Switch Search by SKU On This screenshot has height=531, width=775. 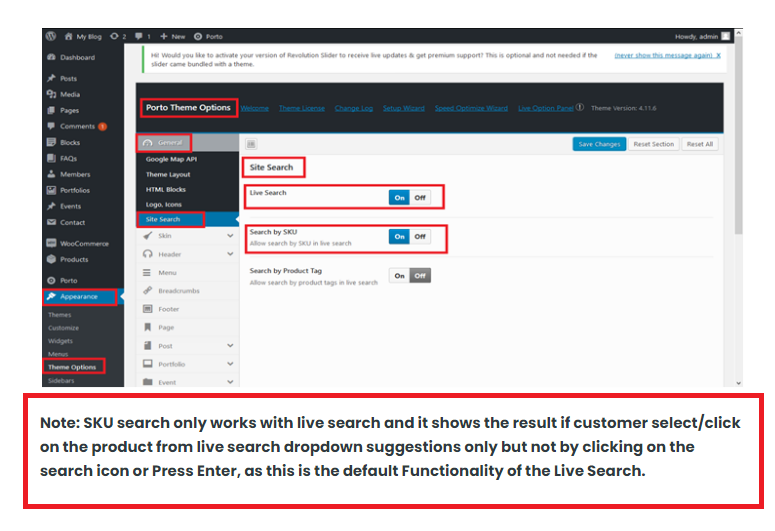point(399,237)
